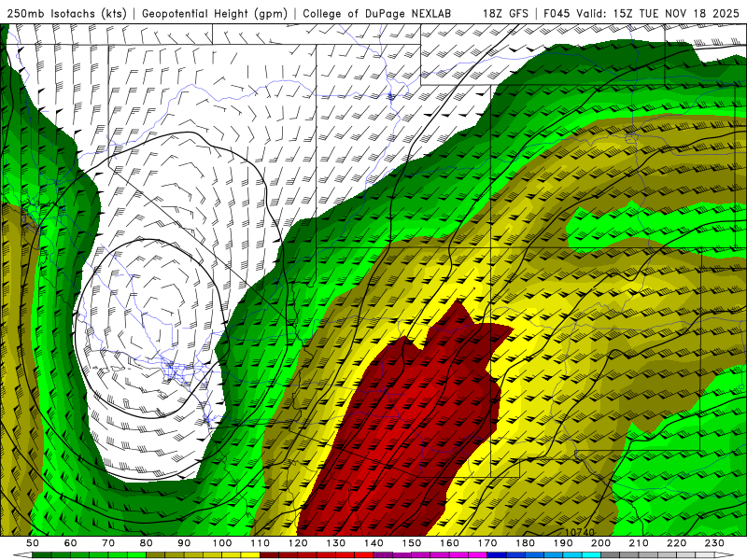Click the '10740' height contour label
This screenshot has height=560, width=747.
[x=580, y=532]
